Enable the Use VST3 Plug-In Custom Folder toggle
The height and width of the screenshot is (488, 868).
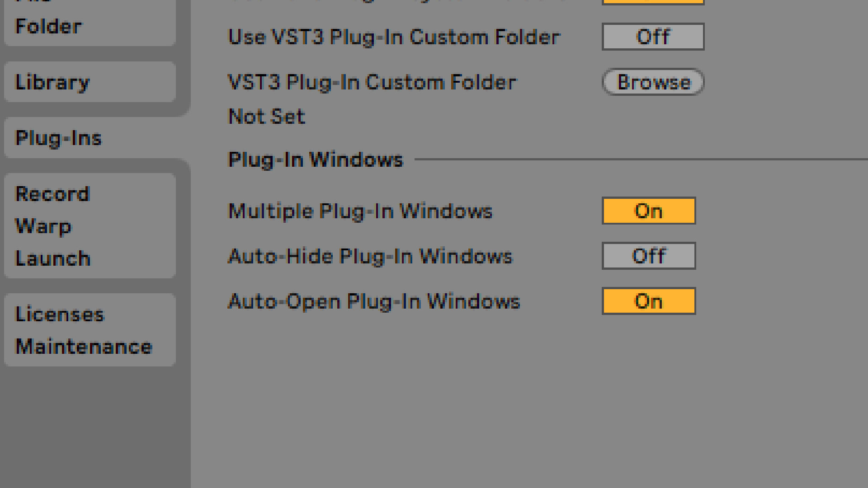pyautogui.click(x=653, y=37)
